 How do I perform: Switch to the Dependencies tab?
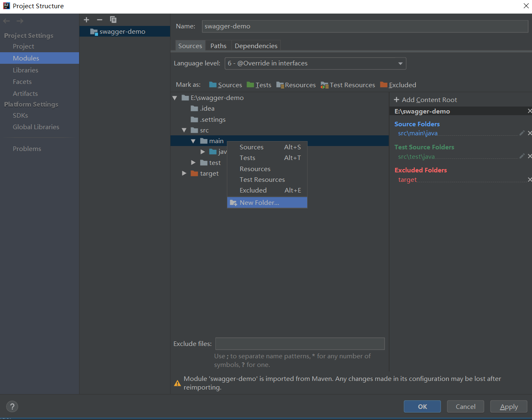point(256,46)
